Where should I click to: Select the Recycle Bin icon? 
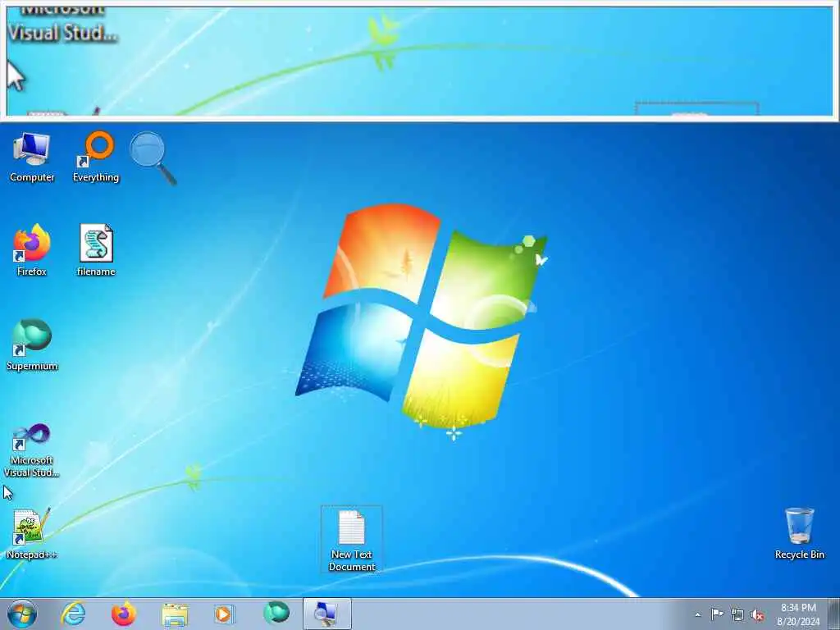(799, 534)
